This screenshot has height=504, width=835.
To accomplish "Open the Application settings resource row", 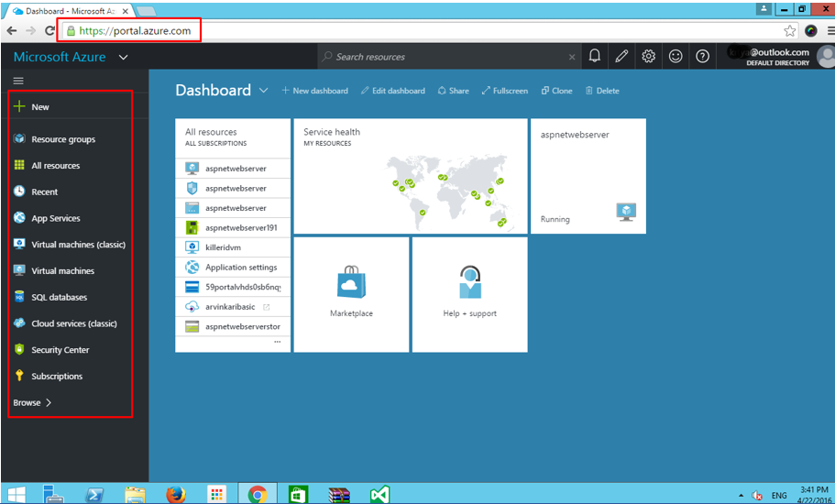I will [x=233, y=268].
